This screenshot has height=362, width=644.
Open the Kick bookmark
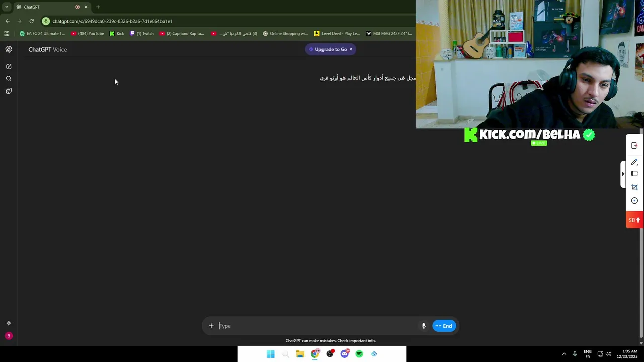(117, 34)
